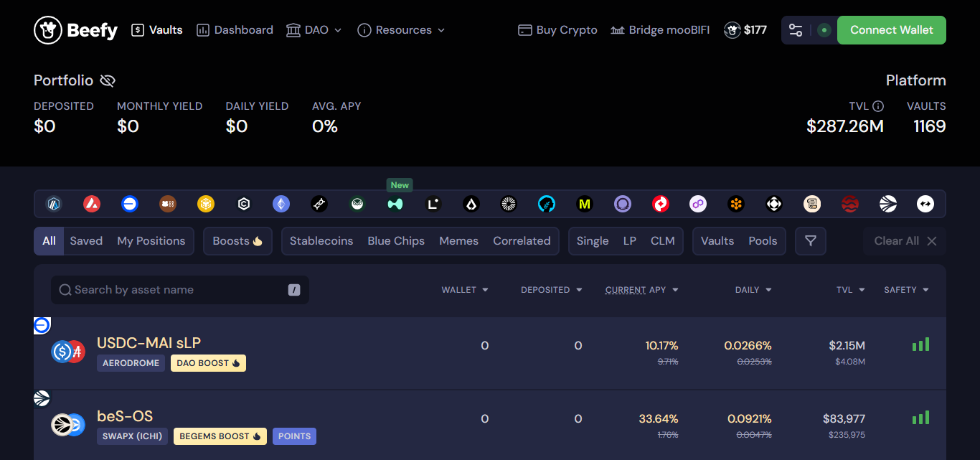The height and width of the screenshot is (460, 980).
Task: Open the extra filters funnel icon
Action: [811, 241]
